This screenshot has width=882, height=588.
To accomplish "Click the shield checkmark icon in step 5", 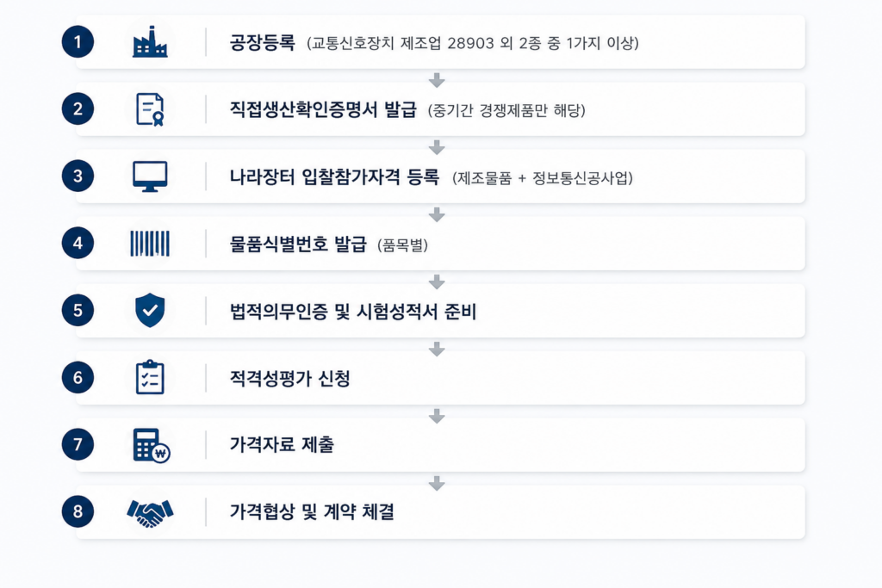I will 150,310.
